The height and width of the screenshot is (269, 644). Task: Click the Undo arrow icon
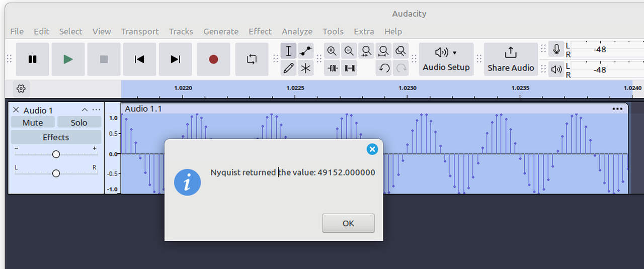tap(384, 68)
